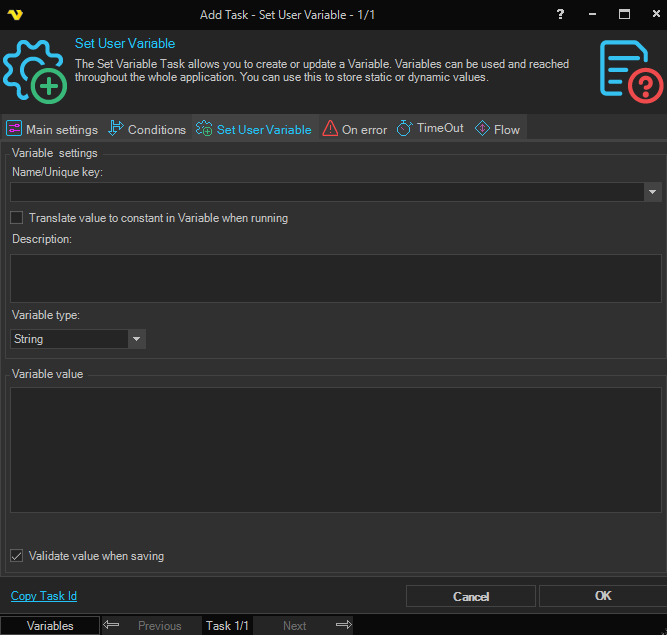Click the Copy Task Id link
The height and width of the screenshot is (635, 667).
(44, 596)
